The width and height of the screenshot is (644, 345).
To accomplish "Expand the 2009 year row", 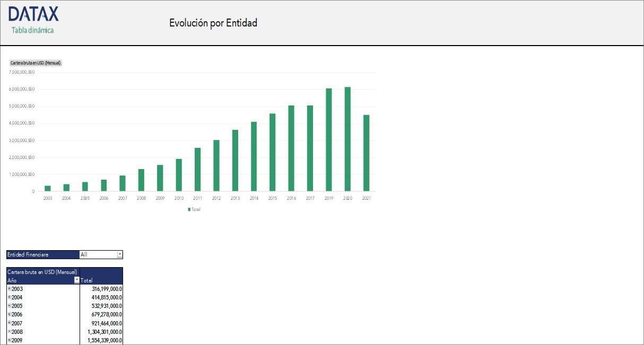I will click(9, 340).
